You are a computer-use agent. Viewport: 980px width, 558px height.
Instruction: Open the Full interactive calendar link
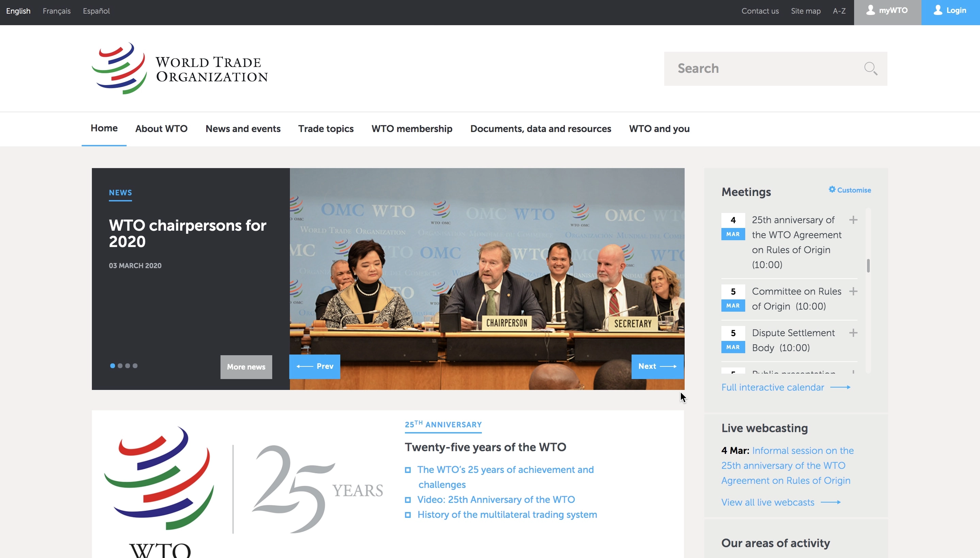coord(786,388)
